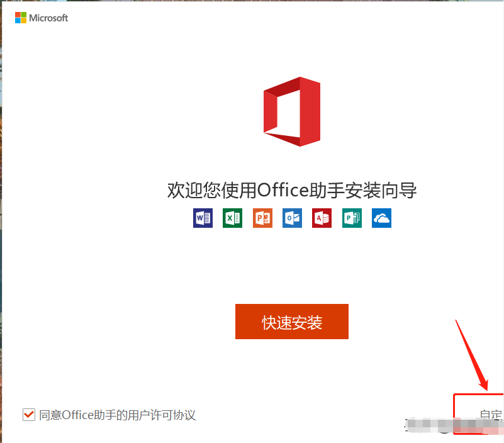Screen dimensions: 504x443
Task: Click the green Excel icon
Action: click(x=232, y=218)
